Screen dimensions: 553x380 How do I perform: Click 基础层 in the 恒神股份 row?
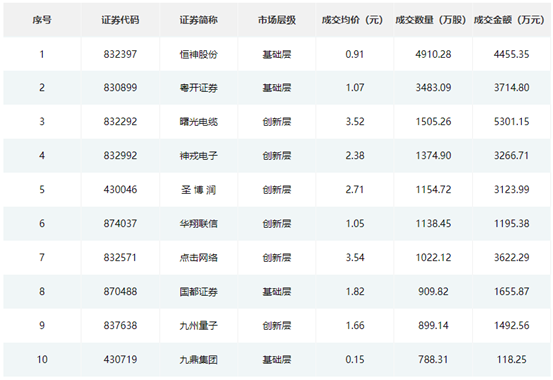pos(277,54)
